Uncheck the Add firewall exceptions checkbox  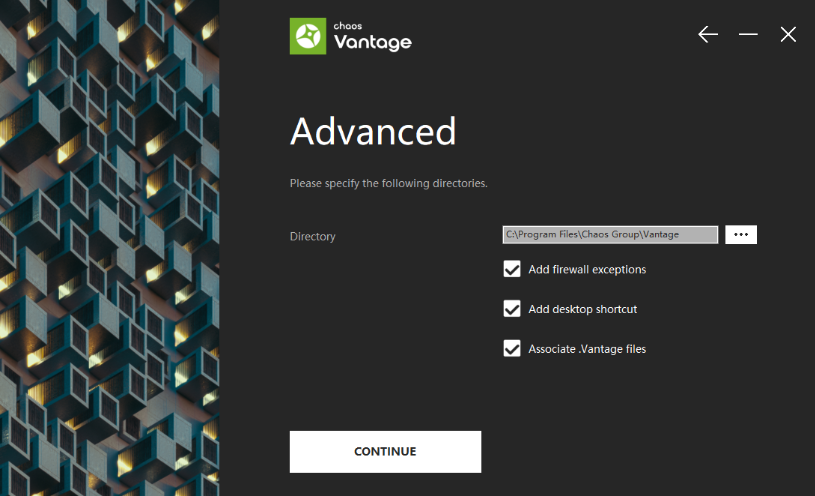tap(512, 269)
